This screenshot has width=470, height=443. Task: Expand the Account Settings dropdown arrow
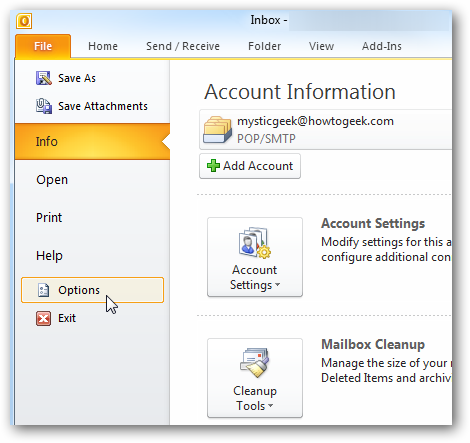(278, 285)
